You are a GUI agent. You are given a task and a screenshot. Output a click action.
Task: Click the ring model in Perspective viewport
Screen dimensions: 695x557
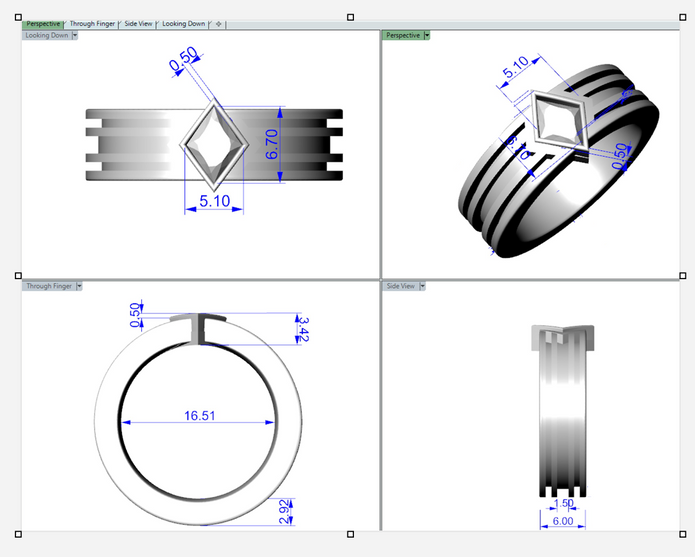click(558, 162)
